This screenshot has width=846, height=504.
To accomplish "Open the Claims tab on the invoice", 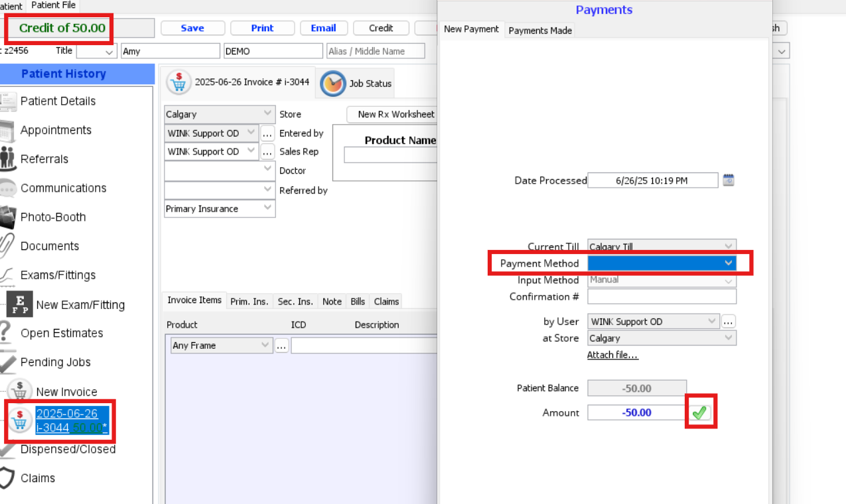I will pyautogui.click(x=386, y=302).
